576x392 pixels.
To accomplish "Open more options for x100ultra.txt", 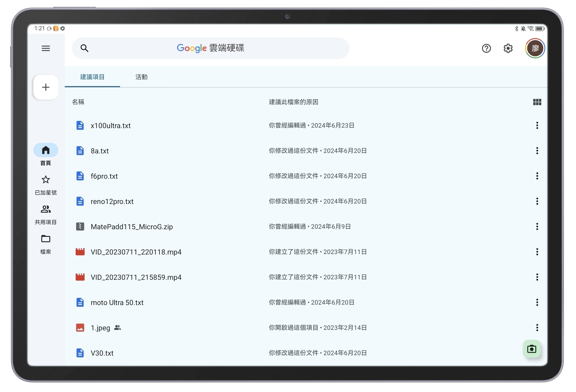I will click(537, 125).
